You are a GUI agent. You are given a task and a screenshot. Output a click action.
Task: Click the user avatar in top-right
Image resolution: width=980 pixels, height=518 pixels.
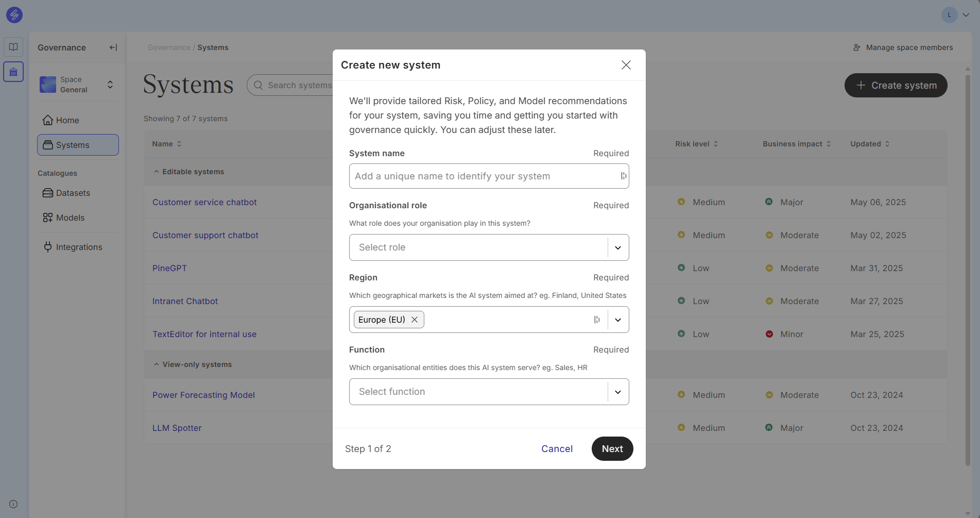(x=949, y=15)
